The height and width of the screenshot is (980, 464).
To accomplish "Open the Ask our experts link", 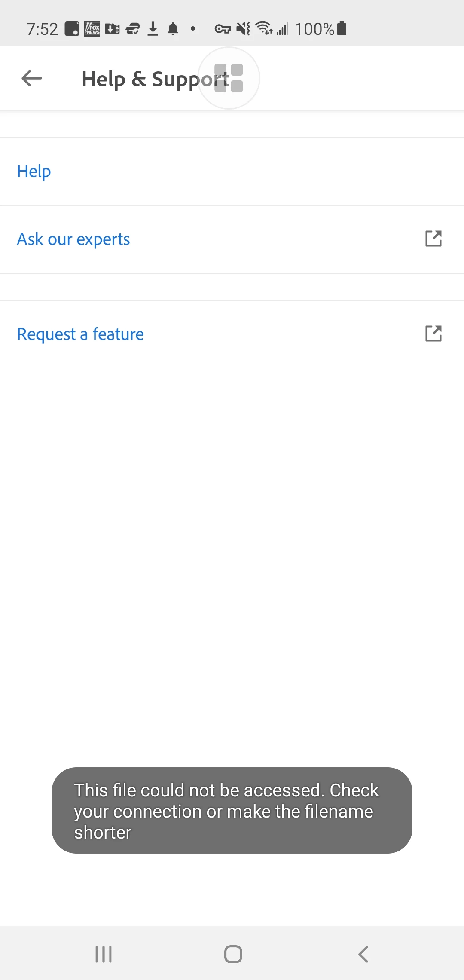I will pyautogui.click(x=73, y=239).
